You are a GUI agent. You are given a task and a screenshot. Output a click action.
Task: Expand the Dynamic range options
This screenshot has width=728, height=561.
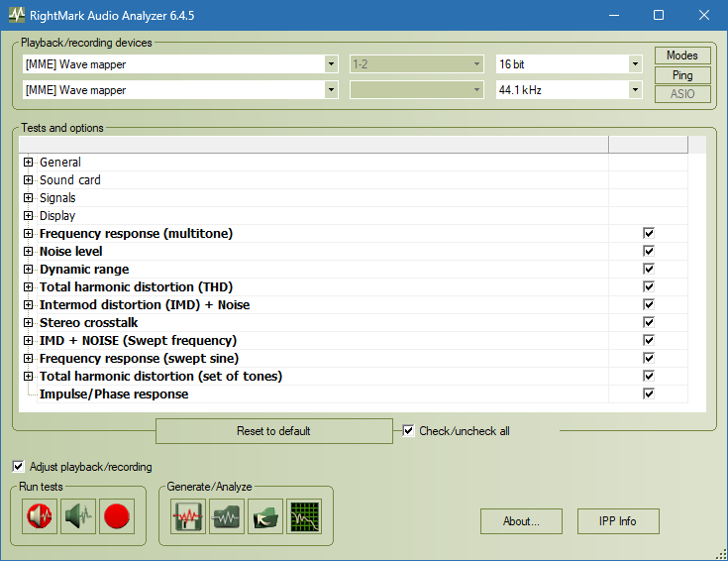point(29,270)
